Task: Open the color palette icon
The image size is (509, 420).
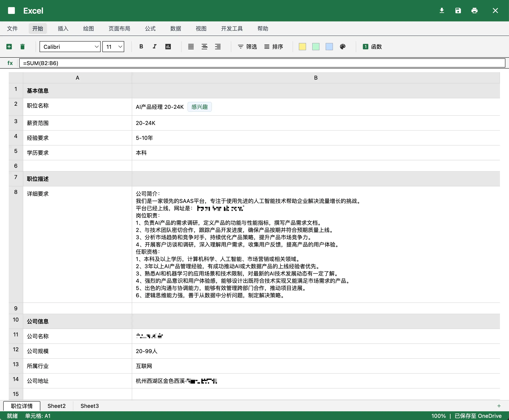Action: [x=342, y=46]
